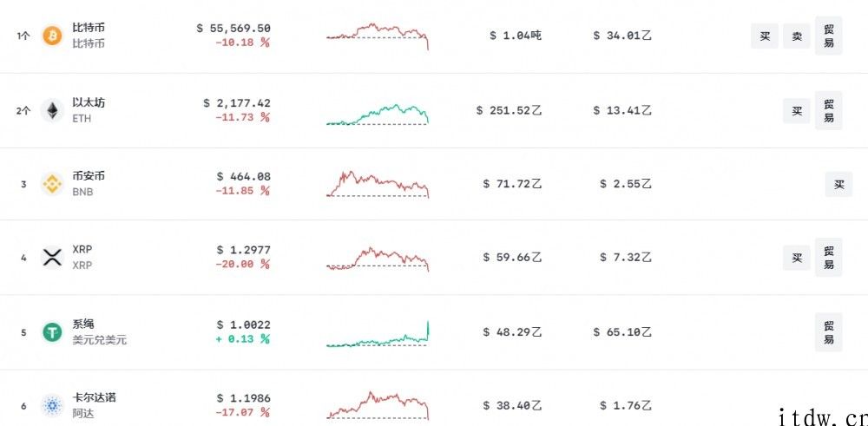The height and width of the screenshot is (426, 868).
Task: Click the 买 button in the Ethereum row
Action: click(797, 111)
